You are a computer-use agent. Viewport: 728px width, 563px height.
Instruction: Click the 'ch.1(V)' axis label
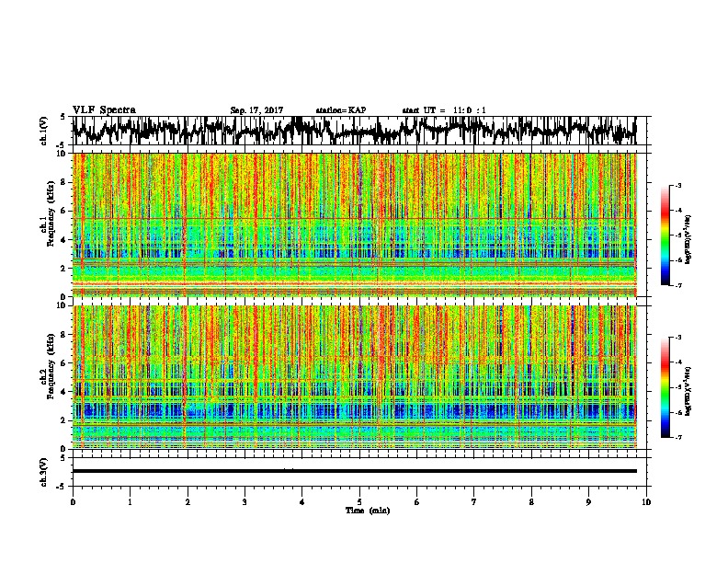[43, 131]
